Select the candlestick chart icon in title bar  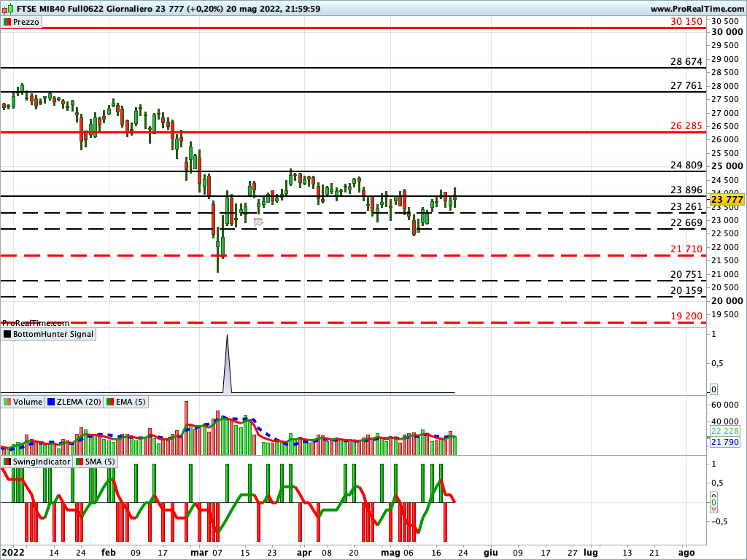click(x=6, y=9)
